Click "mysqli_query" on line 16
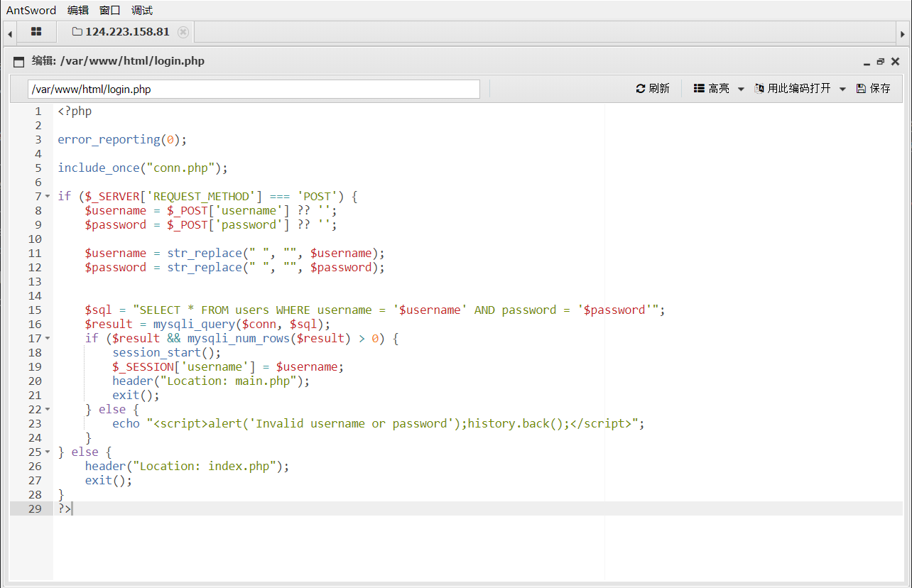 pyautogui.click(x=194, y=324)
